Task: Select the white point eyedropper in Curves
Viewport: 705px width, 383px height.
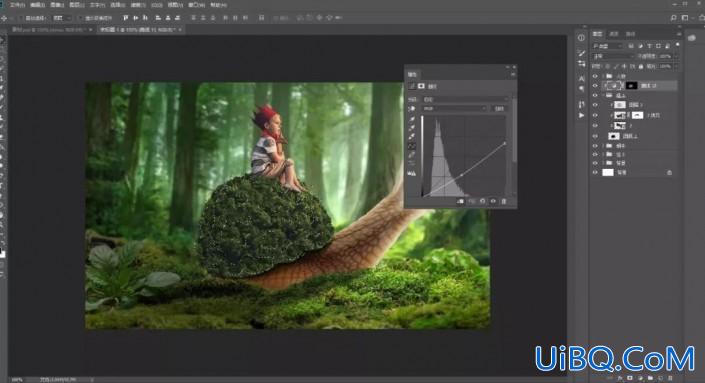Action: [x=412, y=137]
